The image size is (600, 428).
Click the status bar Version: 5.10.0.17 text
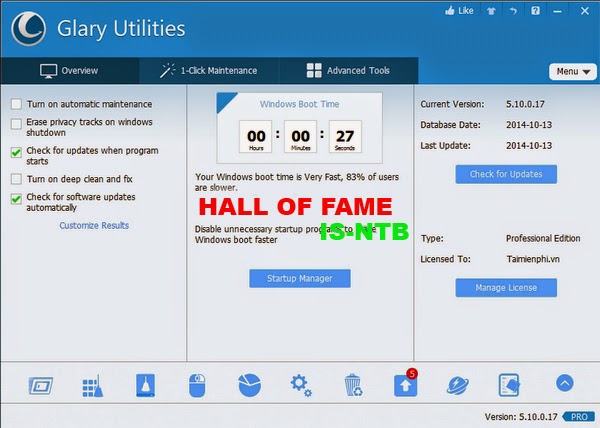[521, 417]
